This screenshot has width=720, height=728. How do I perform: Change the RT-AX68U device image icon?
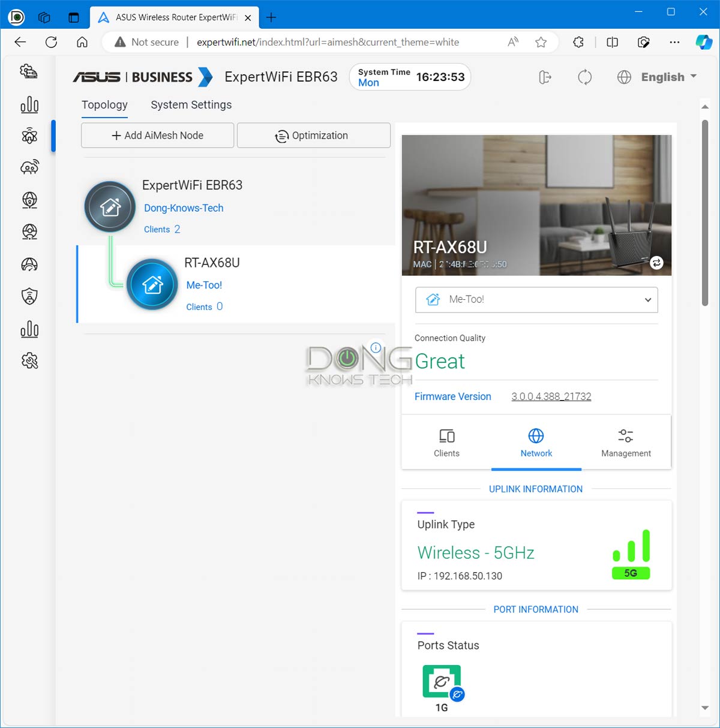click(x=657, y=263)
